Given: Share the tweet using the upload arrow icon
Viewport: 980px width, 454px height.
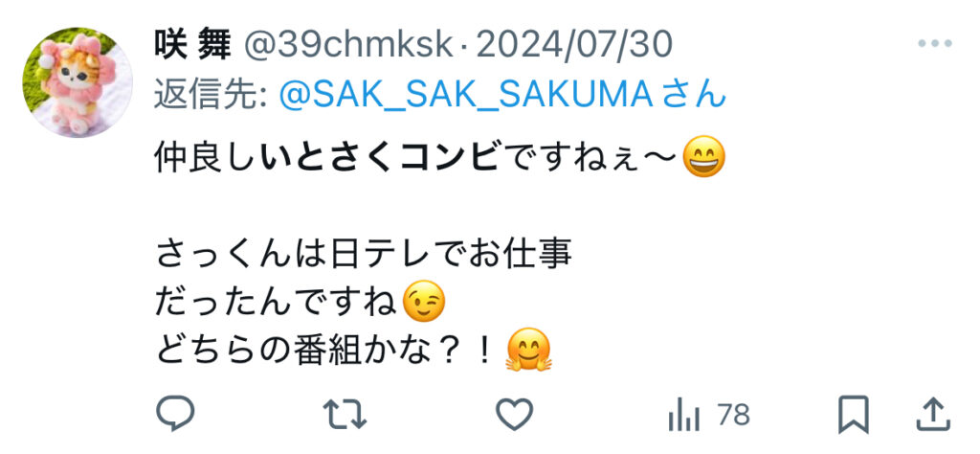Looking at the screenshot, I should (x=933, y=415).
